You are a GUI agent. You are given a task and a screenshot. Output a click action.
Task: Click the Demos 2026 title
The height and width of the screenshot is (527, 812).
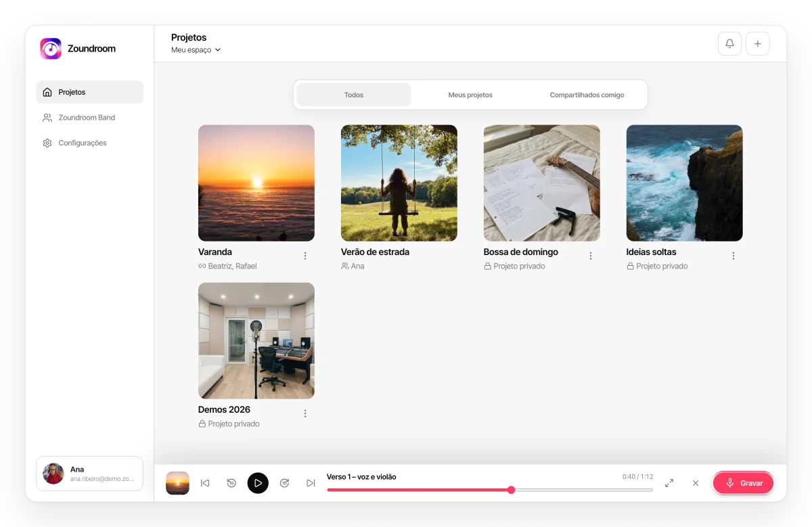click(x=224, y=409)
